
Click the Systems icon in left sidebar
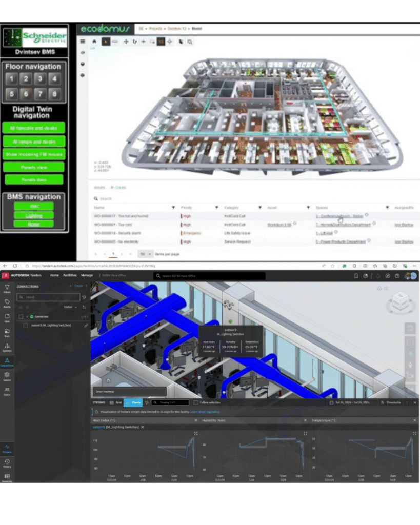coord(7,348)
